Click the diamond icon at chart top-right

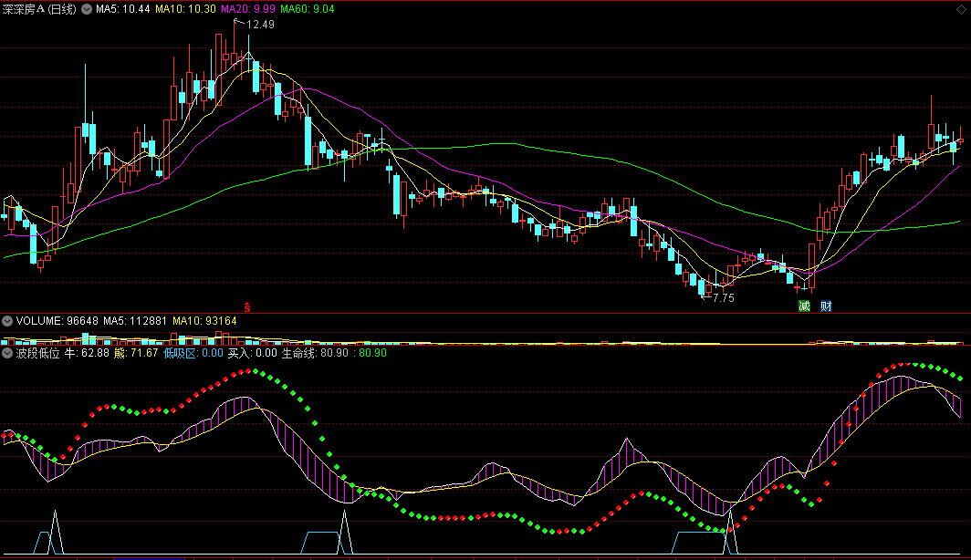point(961,9)
